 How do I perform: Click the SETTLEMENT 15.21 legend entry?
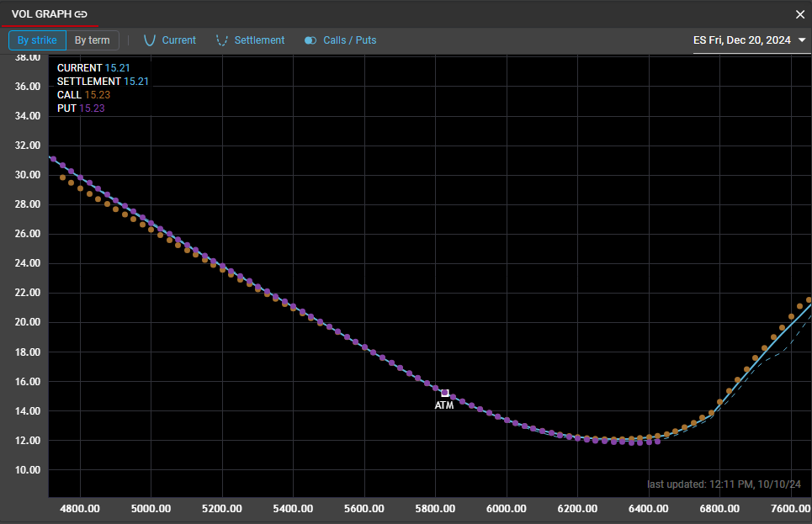(103, 82)
